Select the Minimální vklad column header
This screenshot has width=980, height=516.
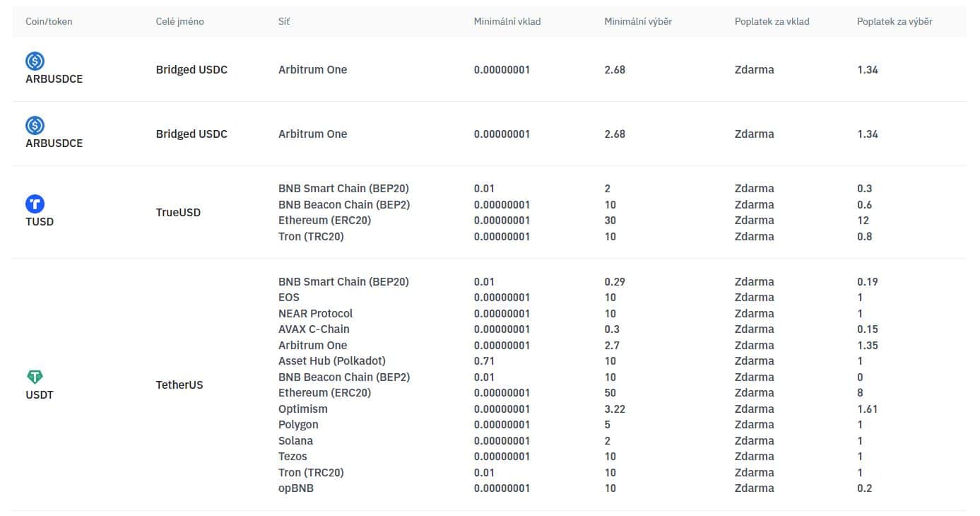pos(507,21)
